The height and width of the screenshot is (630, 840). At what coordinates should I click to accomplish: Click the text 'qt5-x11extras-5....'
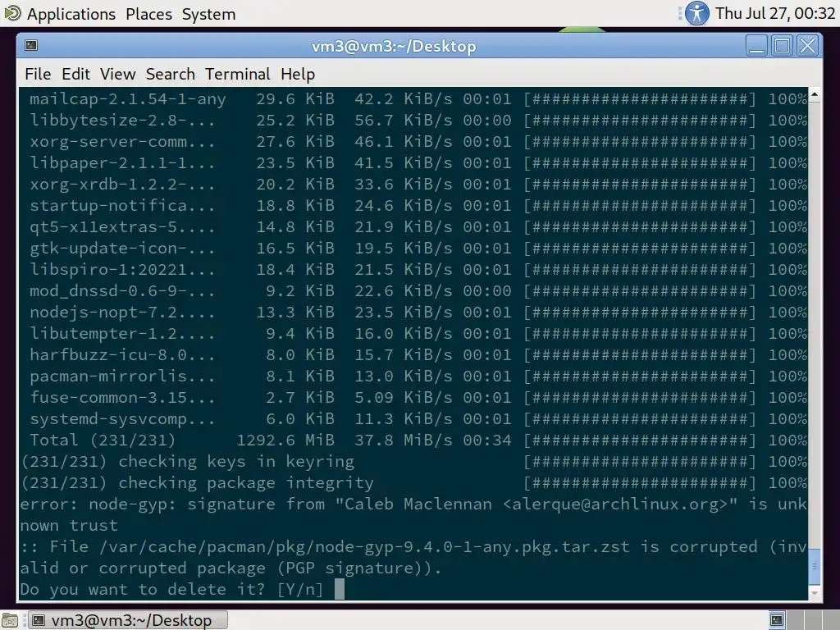pyautogui.click(x=122, y=227)
